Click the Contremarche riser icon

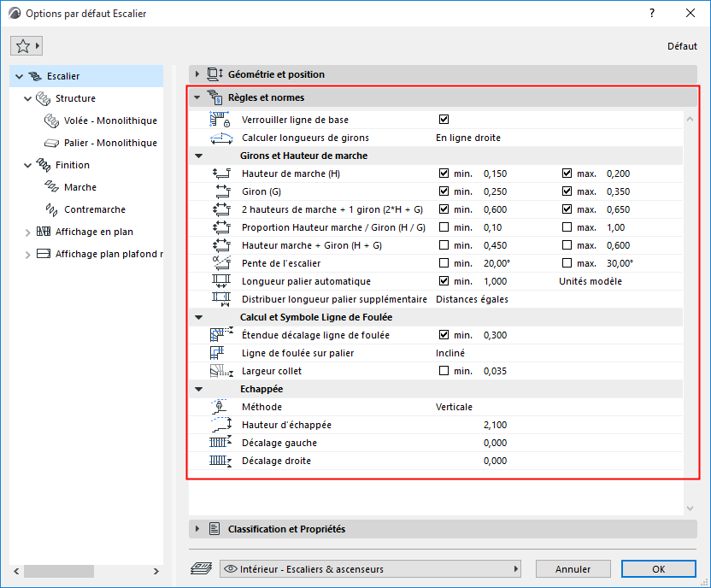pyautogui.click(x=51, y=209)
